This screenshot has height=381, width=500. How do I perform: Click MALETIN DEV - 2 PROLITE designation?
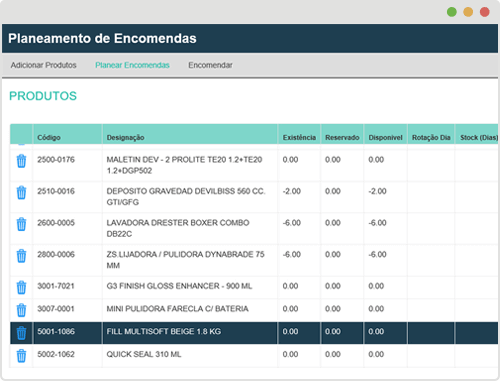point(184,165)
